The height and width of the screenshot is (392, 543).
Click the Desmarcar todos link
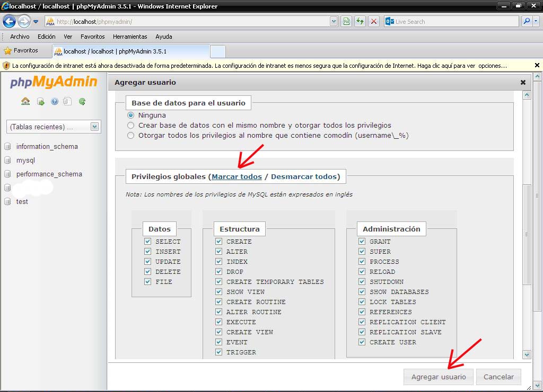click(304, 176)
